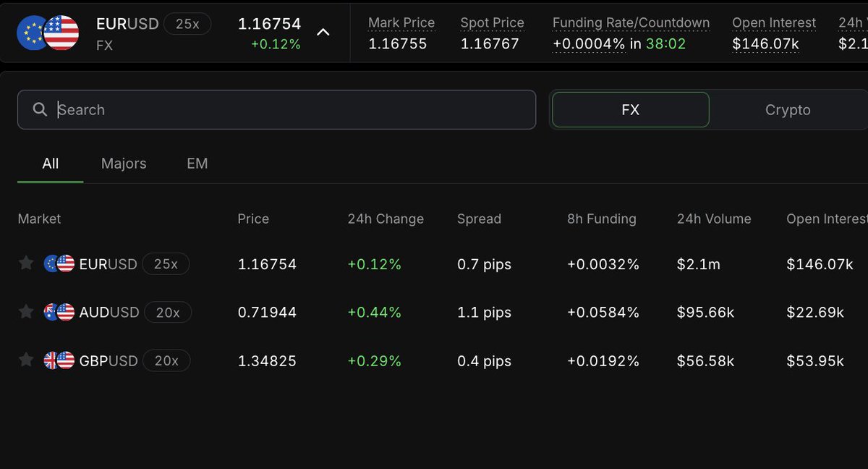Click the 25x leverage badge in header
The height and width of the screenshot is (469, 868).
click(187, 24)
